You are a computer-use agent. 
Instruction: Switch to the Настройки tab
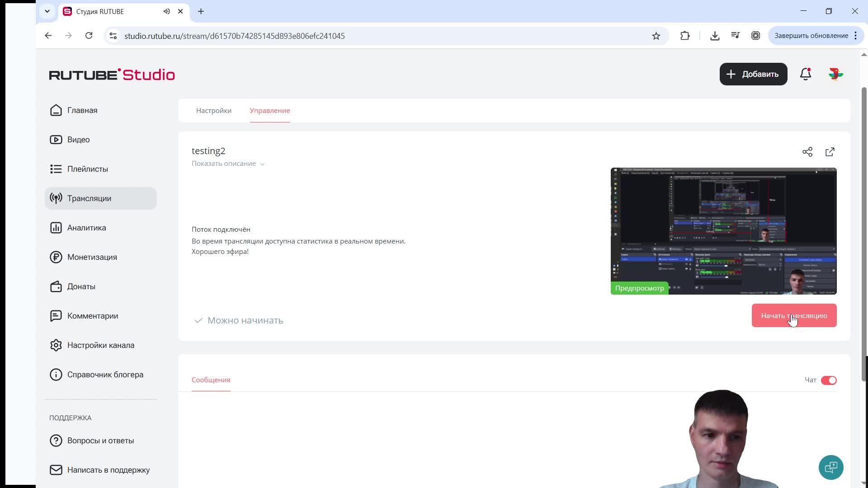coord(214,111)
